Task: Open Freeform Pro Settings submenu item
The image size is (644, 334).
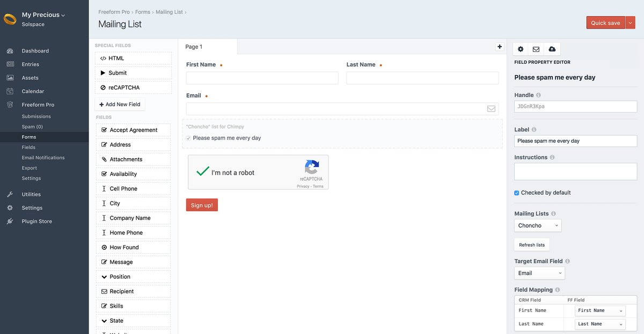Action: (x=31, y=178)
